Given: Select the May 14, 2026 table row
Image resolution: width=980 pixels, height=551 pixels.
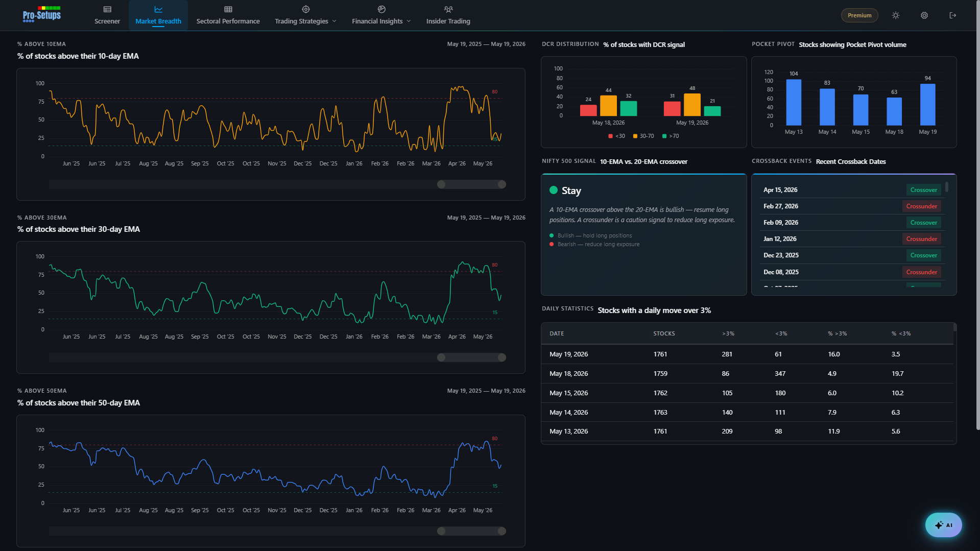Looking at the screenshot, I should 747,413.
